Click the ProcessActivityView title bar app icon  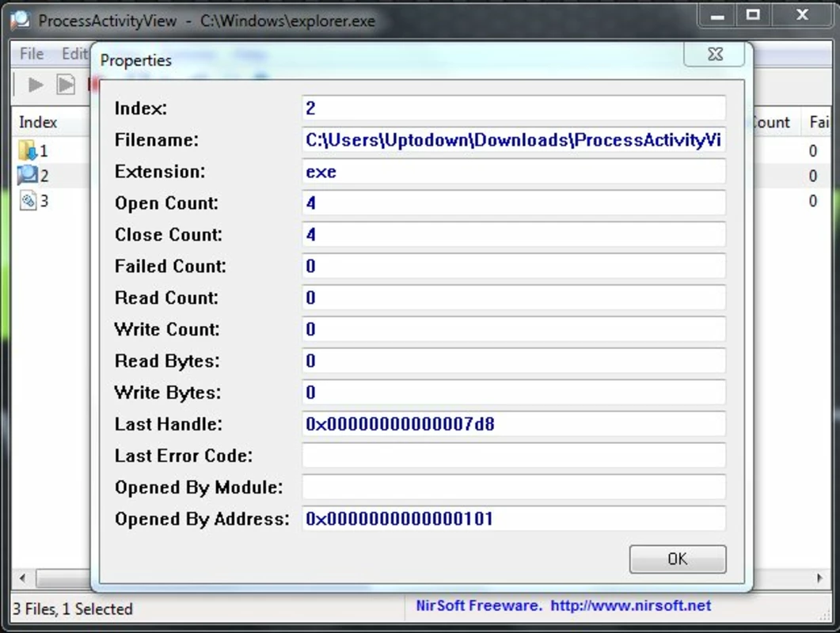click(21, 21)
